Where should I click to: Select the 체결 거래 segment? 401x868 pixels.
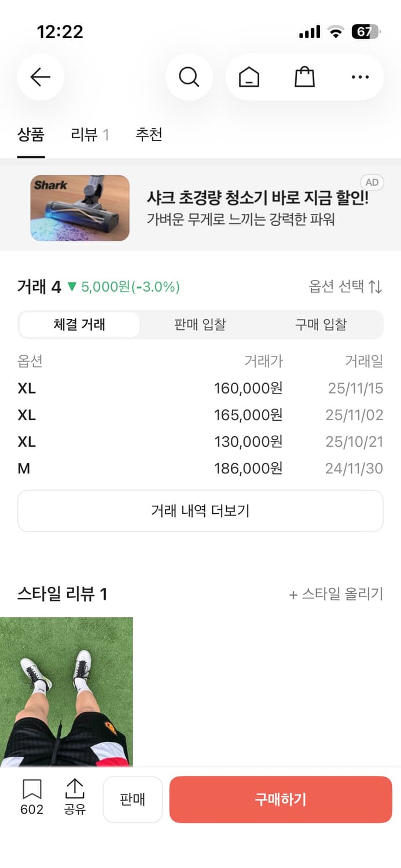79,325
